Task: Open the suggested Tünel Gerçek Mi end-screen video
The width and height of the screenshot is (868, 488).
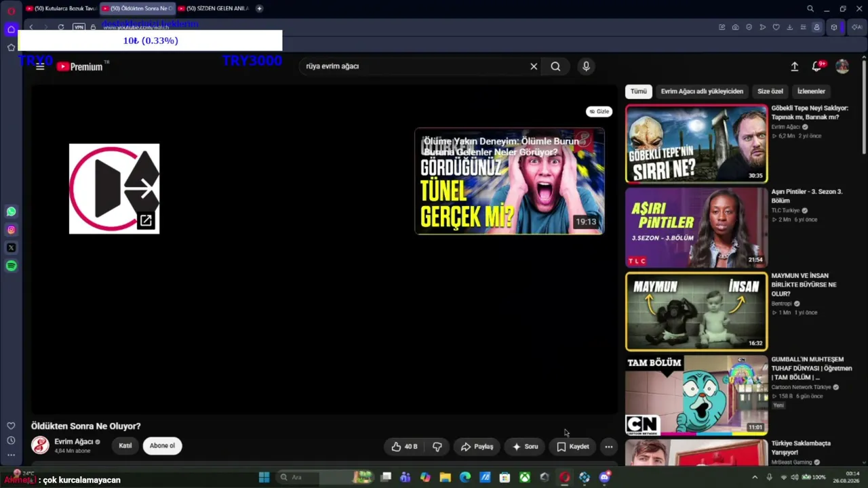Action: click(509, 181)
